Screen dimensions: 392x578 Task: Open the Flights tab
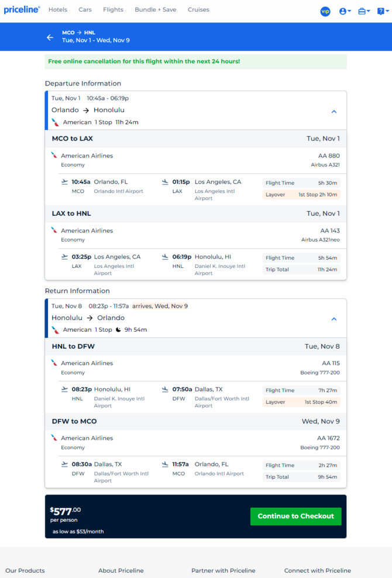[x=113, y=9]
